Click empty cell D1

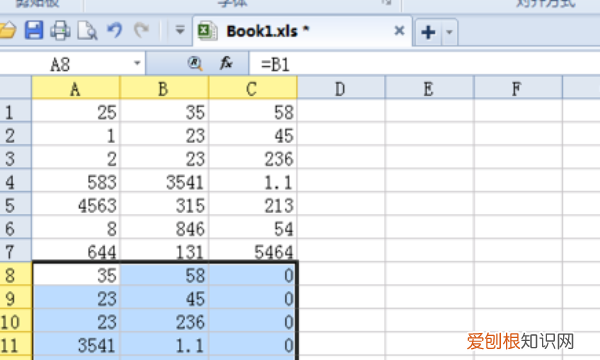341,111
